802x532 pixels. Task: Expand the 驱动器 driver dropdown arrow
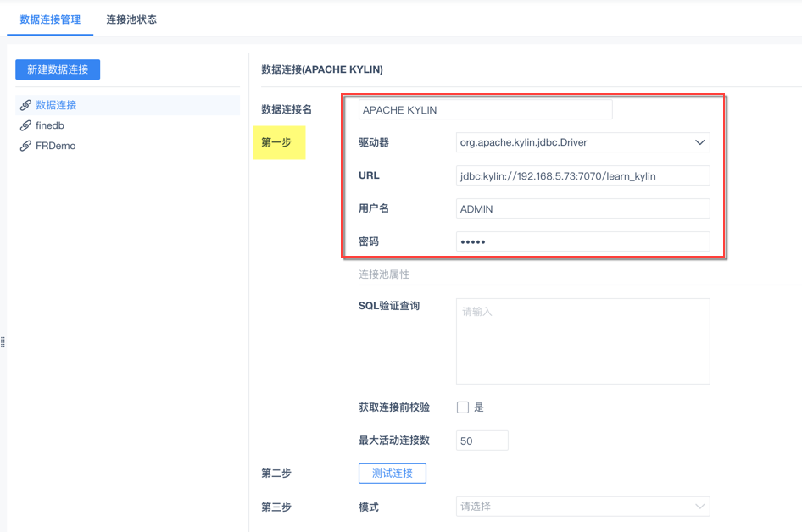[x=699, y=142]
